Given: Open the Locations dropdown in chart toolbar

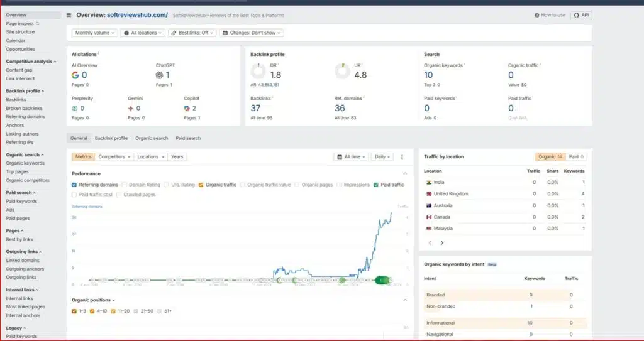Looking at the screenshot, I should (x=151, y=157).
